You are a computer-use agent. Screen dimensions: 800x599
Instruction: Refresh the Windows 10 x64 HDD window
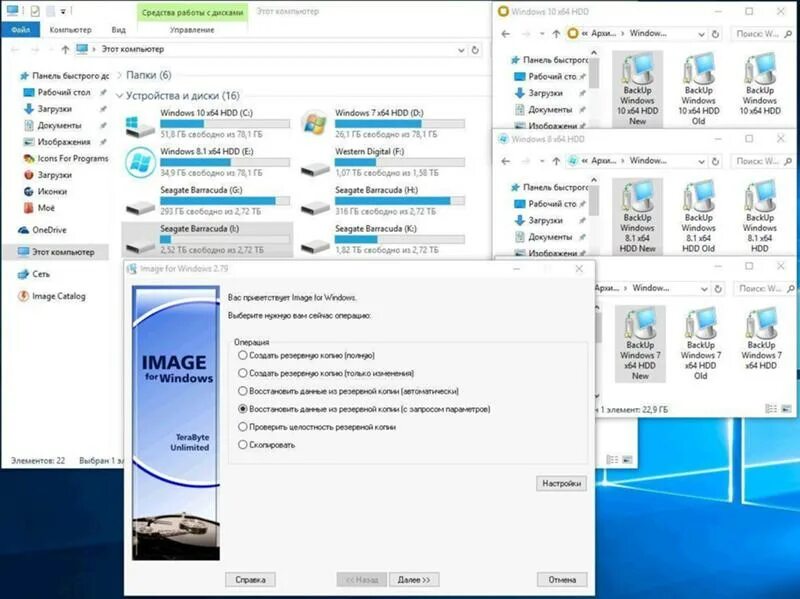pos(715,34)
